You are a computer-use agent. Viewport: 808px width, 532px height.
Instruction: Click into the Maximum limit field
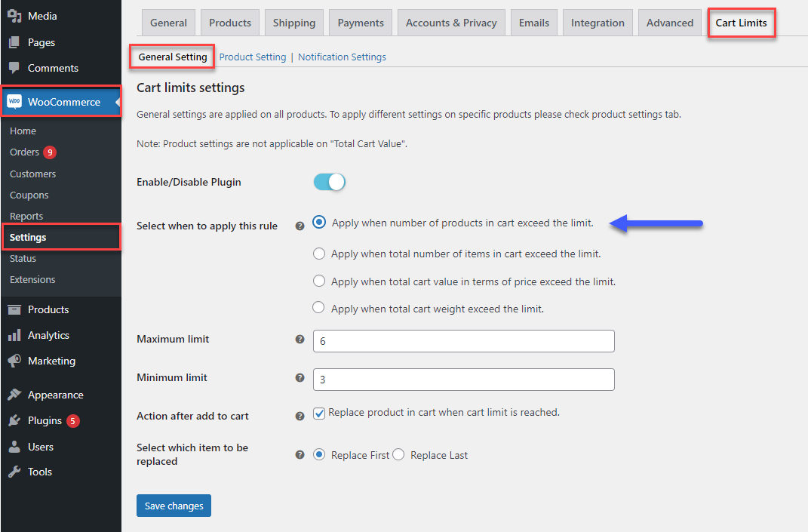tap(464, 341)
